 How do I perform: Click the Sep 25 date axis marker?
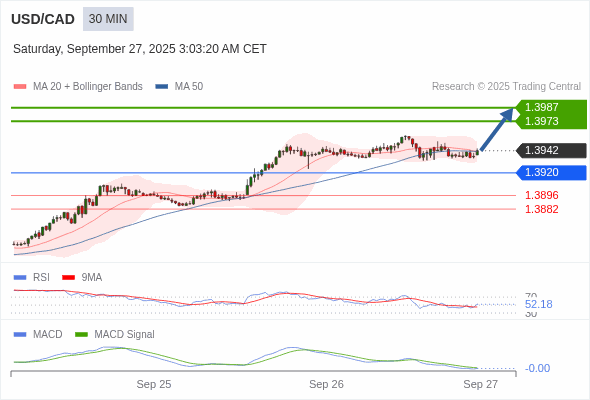click(154, 384)
